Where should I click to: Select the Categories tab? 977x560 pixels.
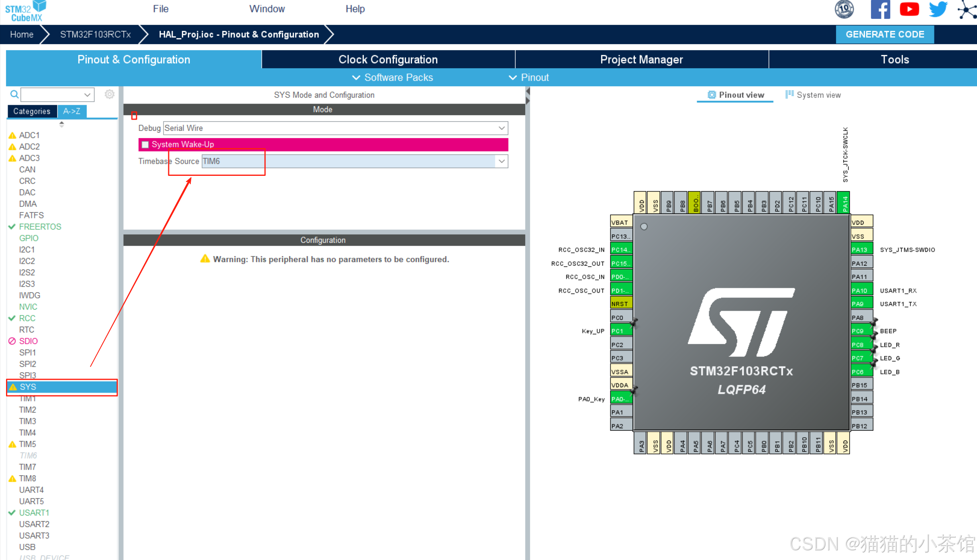[x=32, y=111]
